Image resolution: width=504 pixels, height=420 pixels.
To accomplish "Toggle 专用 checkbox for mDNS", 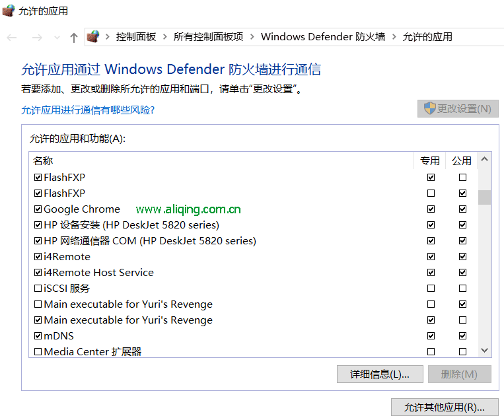I will pos(431,336).
